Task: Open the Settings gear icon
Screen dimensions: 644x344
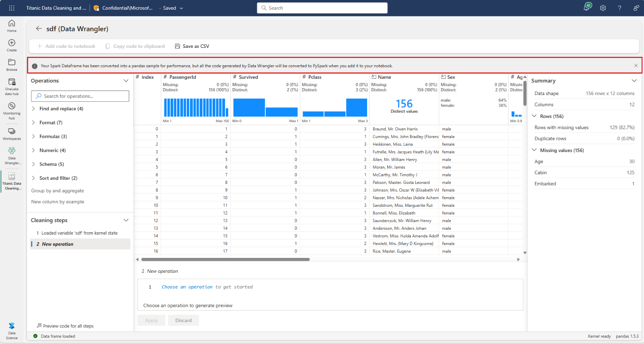Action: tap(603, 8)
